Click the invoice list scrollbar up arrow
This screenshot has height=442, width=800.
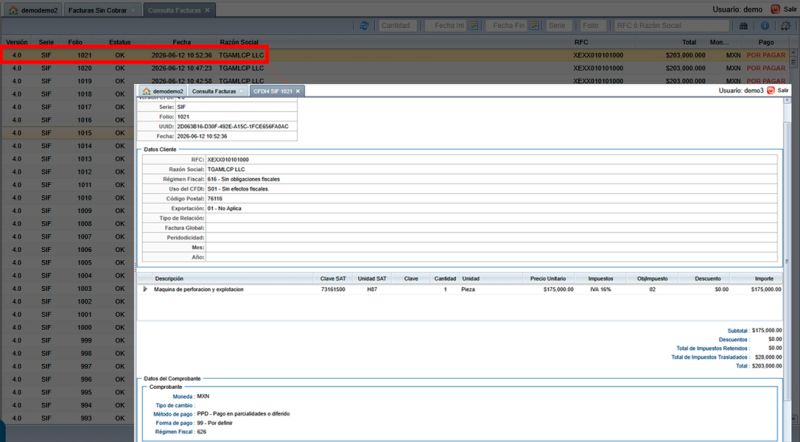(x=793, y=52)
